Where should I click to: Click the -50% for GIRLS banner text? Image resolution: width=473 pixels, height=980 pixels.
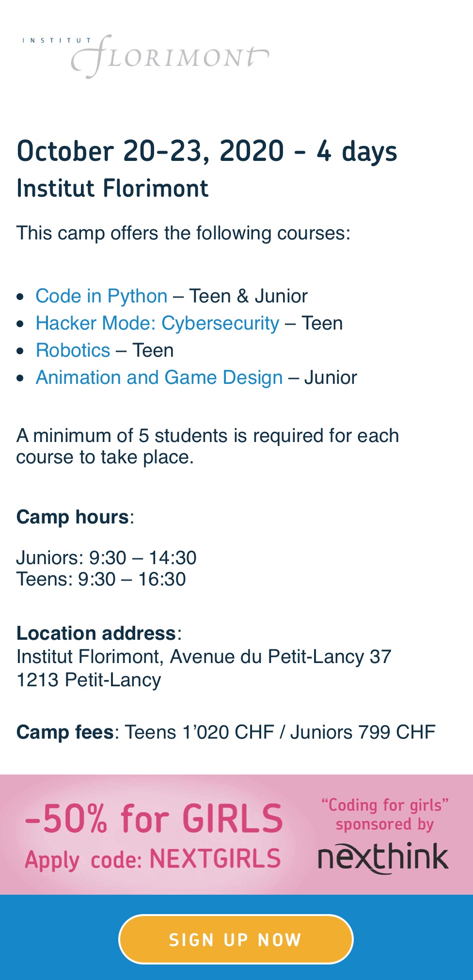154,818
